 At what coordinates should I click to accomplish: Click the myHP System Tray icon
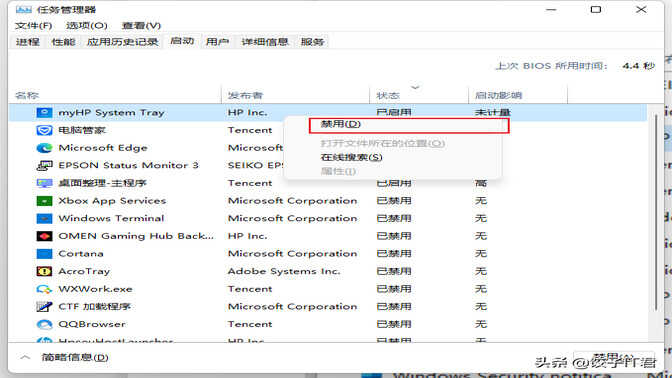(44, 113)
